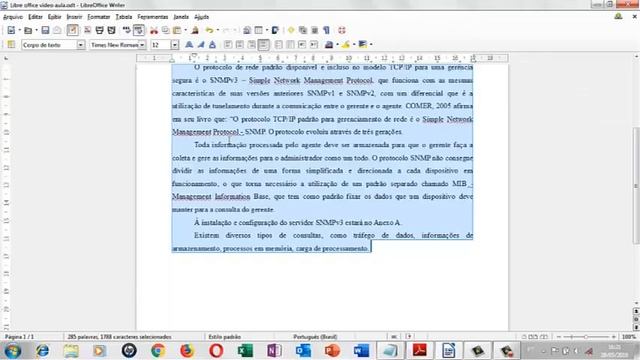
Task: Increase indent with the indent icon
Action: pyautogui.click(x=313, y=44)
